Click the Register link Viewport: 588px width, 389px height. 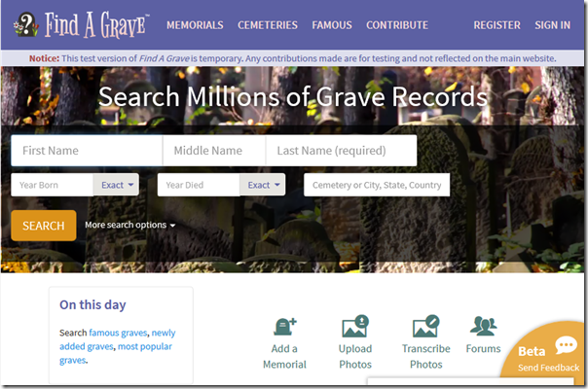(496, 25)
